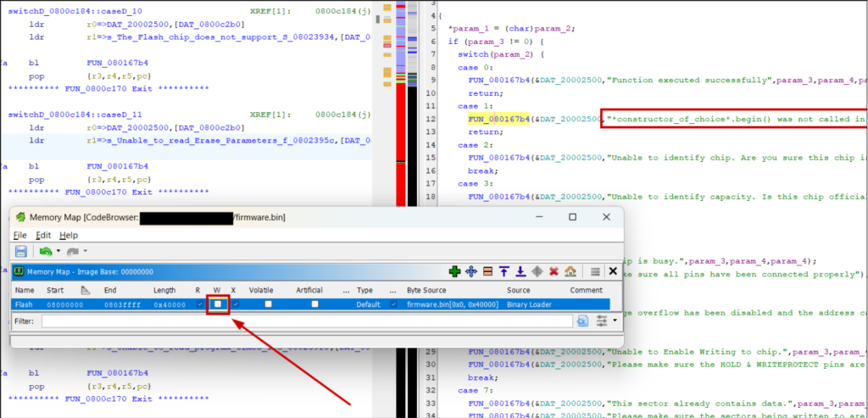Toggle the Volatile checkbox for Flash block
868x418 pixels.
269,304
